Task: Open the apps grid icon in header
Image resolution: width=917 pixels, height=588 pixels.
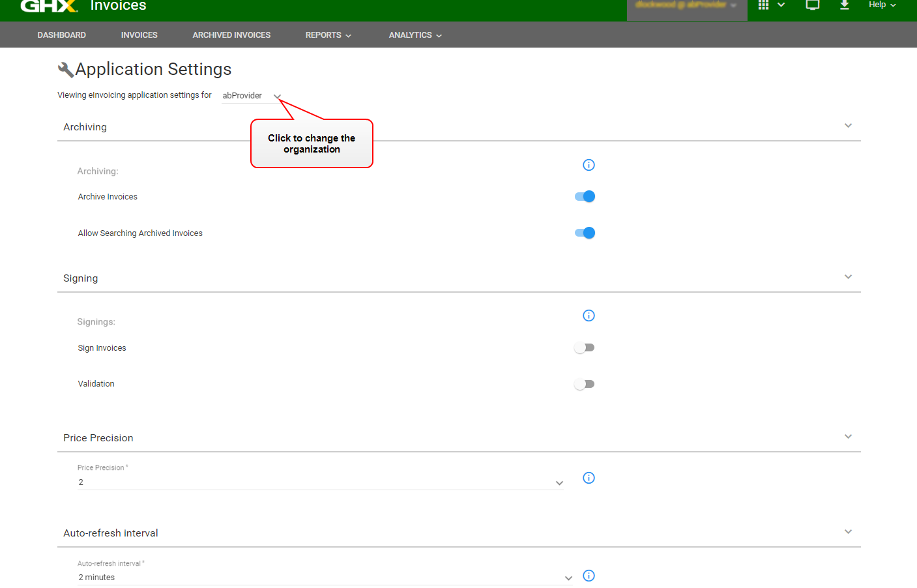Action: pyautogui.click(x=764, y=5)
